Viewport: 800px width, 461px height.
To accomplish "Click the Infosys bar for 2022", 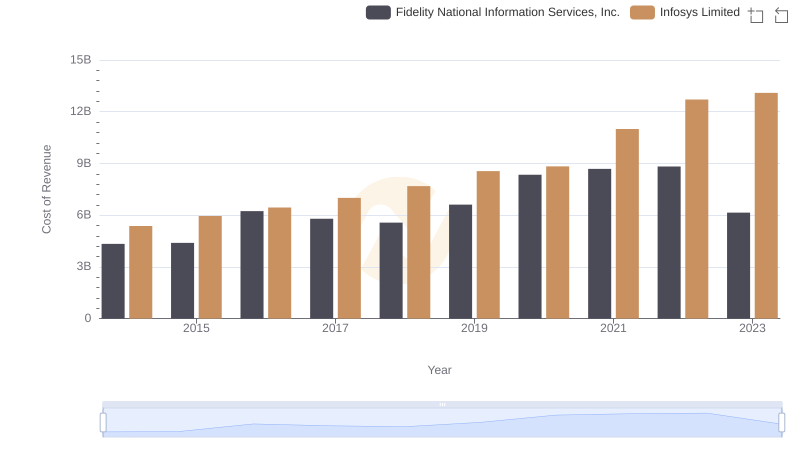I will (x=696, y=209).
